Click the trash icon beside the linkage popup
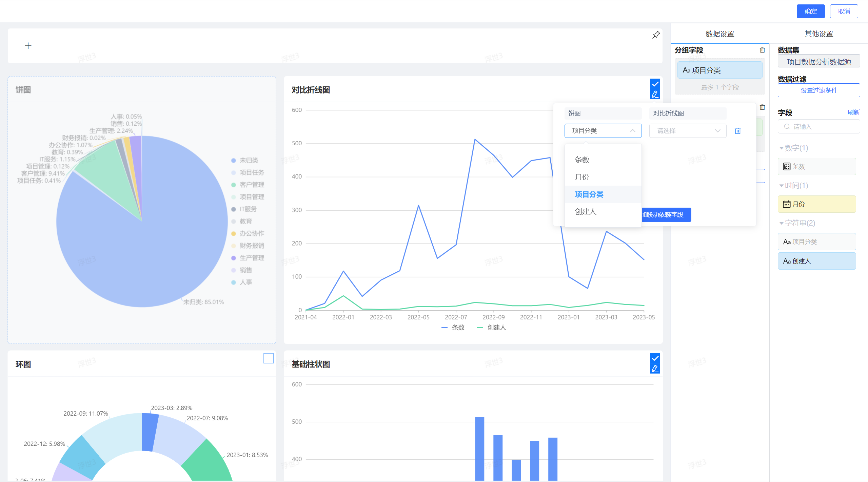The width and height of the screenshot is (868, 482). pos(762,107)
